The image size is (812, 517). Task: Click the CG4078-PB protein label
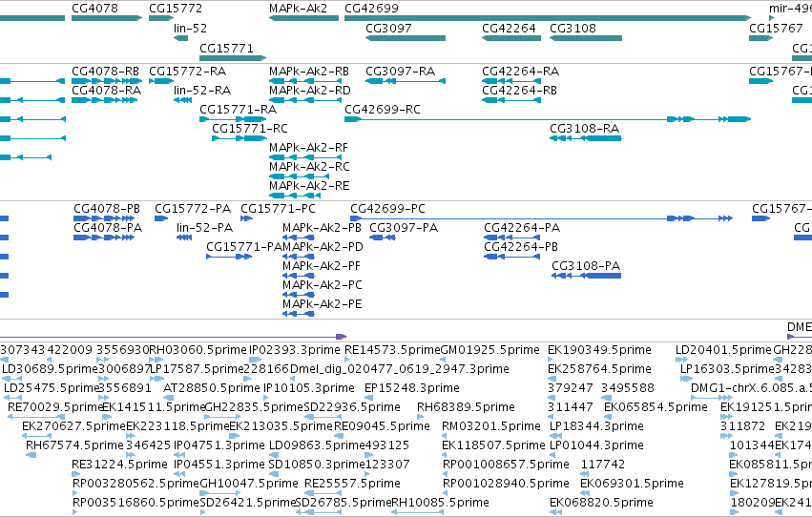point(107,209)
